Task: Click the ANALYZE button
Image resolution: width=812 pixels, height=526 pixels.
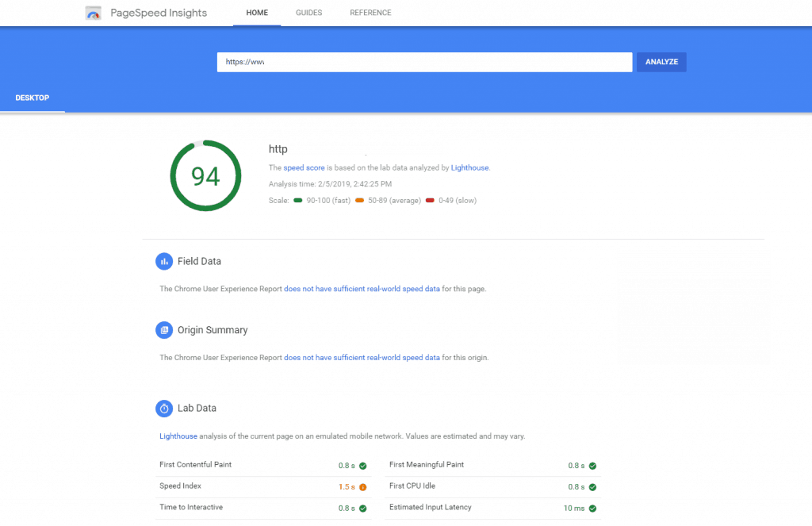Action: [661, 62]
